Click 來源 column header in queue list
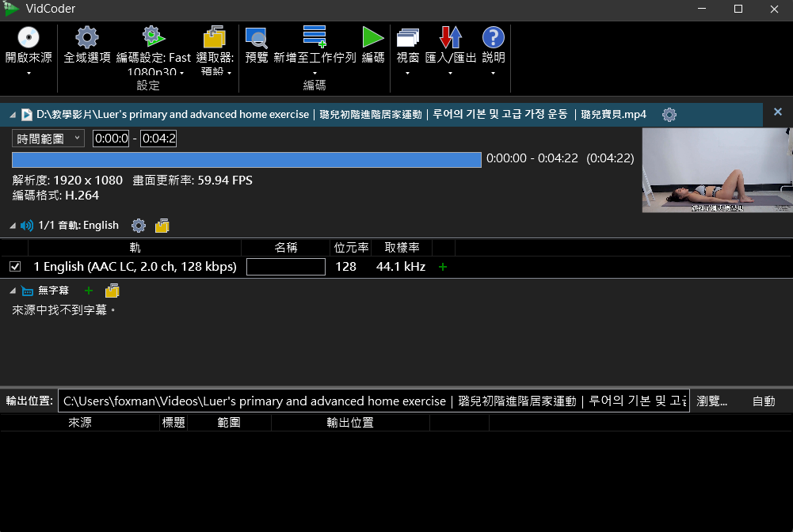Viewport: 793px width, 532px height. (80, 423)
